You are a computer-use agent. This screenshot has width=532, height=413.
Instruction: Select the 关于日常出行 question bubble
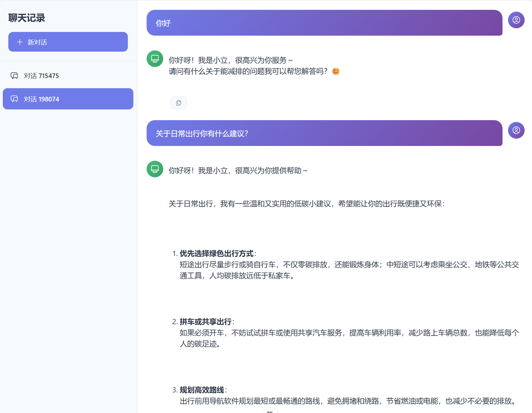click(x=324, y=133)
